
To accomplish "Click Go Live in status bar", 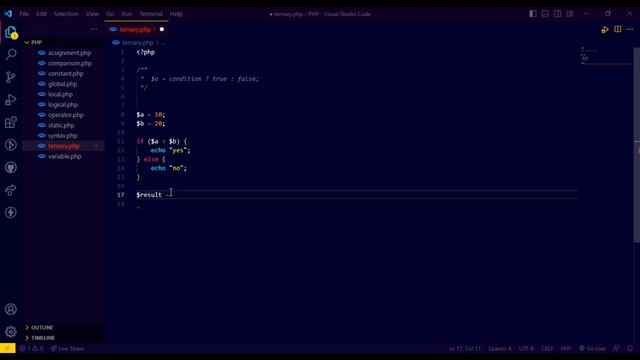I will coord(592,348).
